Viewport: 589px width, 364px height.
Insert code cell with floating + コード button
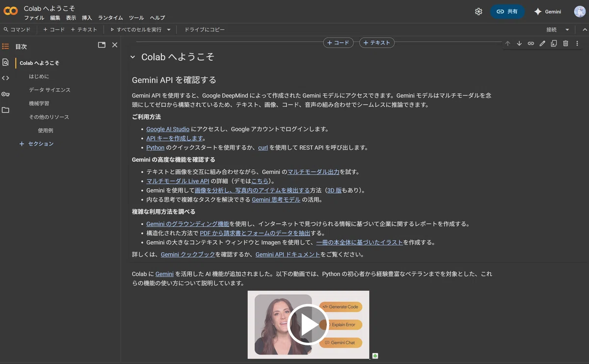click(338, 43)
